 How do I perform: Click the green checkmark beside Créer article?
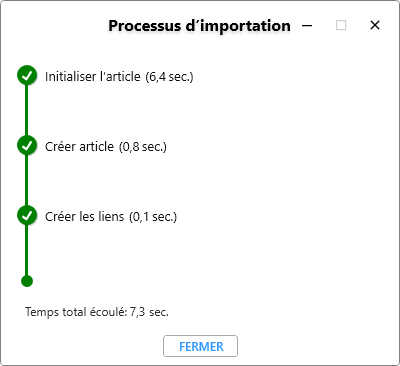pos(27,145)
